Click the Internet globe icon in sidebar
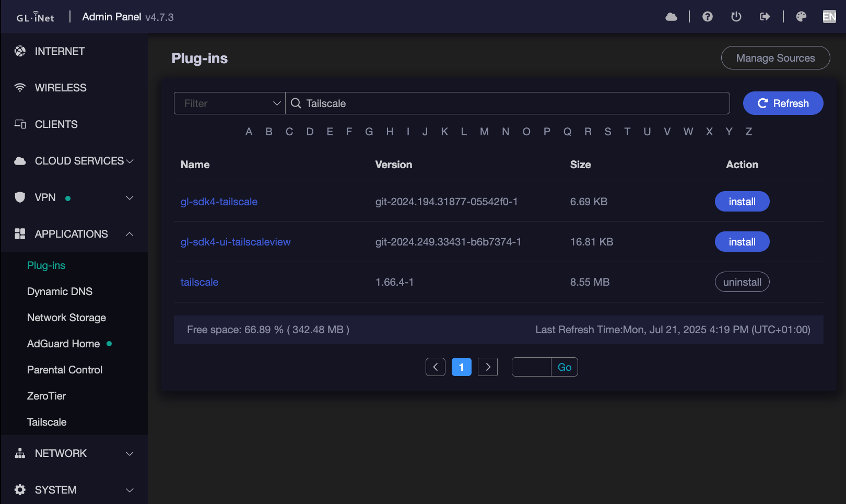The height and width of the screenshot is (504, 846). pos(20,51)
